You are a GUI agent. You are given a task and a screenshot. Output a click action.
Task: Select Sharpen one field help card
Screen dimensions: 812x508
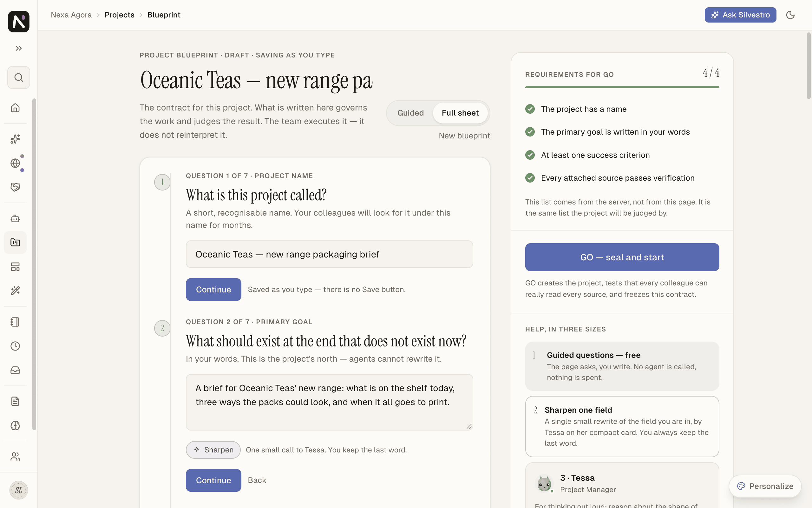(622, 426)
